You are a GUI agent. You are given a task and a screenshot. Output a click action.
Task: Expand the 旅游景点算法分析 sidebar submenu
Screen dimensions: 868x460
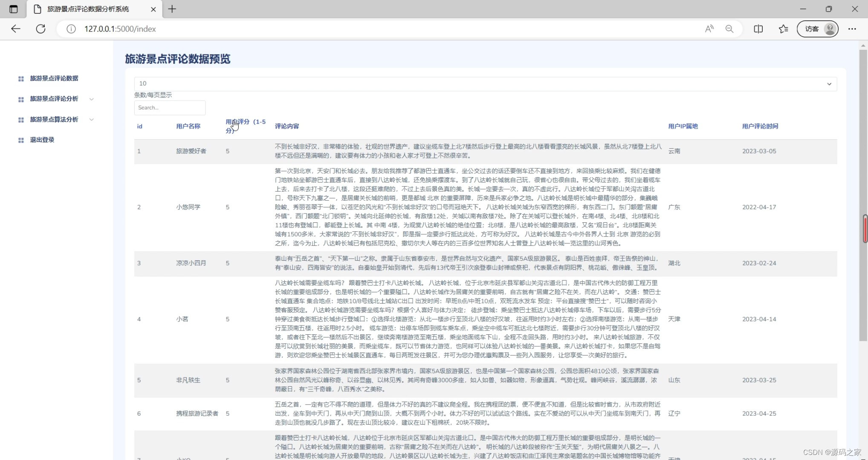pyautogui.click(x=54, y=120)
